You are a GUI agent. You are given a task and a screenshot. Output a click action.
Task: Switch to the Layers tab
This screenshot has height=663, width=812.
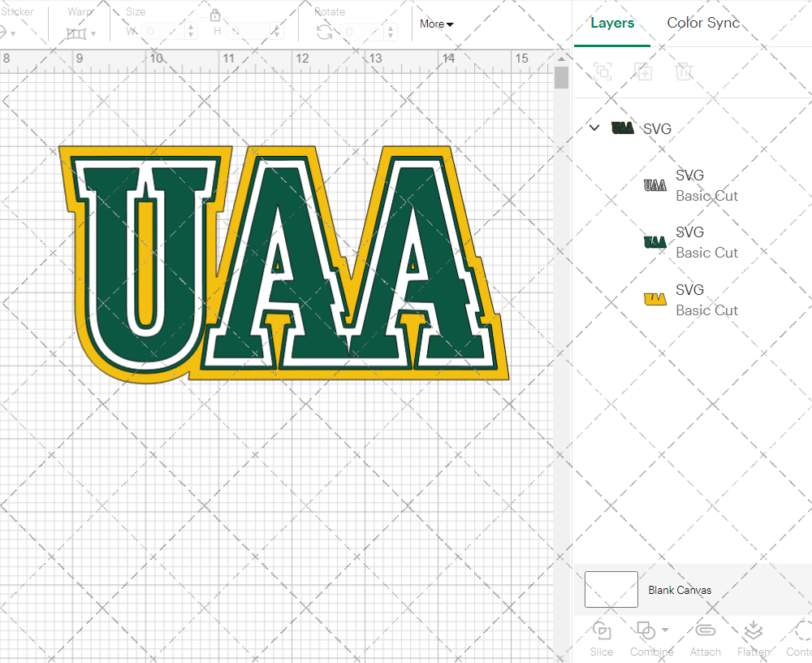pyautogui.click(x=612, y=24)
